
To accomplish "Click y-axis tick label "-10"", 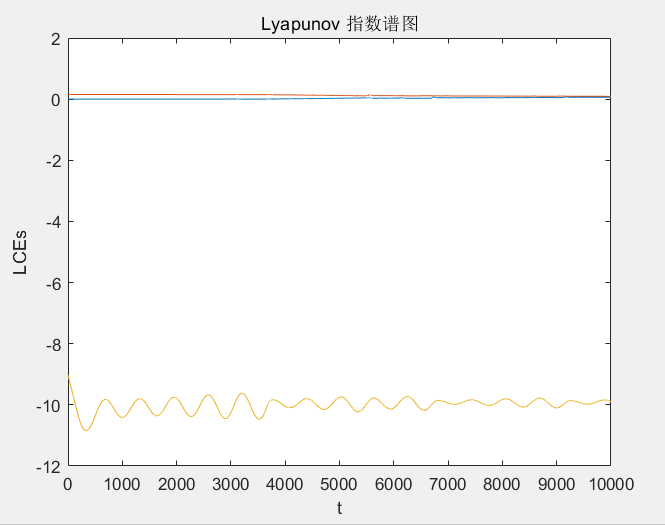I will 49,406.
